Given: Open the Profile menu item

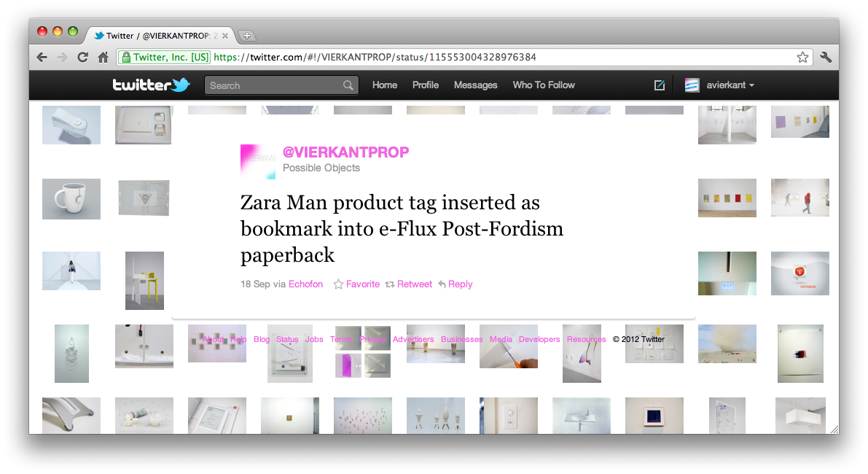Looking at the screenshot, I should pyautogui.click(x=426, y=85).
